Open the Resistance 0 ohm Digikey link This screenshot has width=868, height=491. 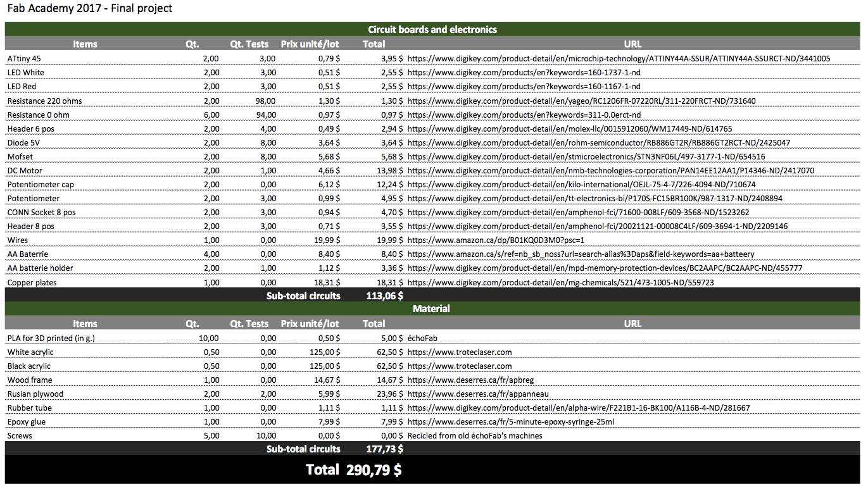pos(524,115)
